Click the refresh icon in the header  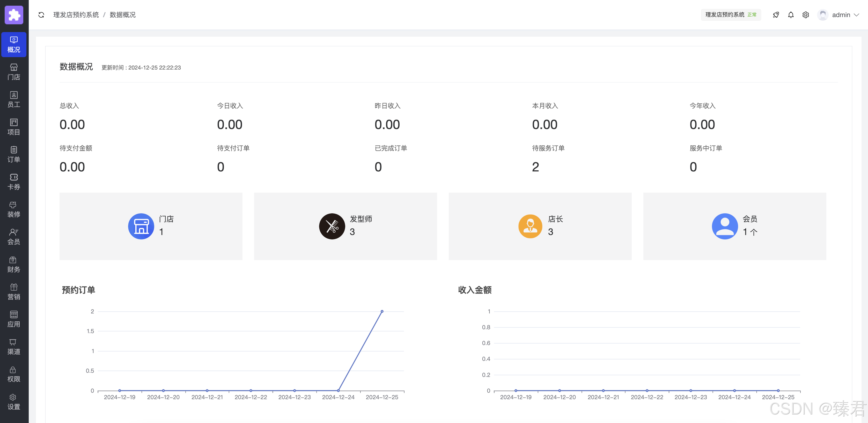41,15
